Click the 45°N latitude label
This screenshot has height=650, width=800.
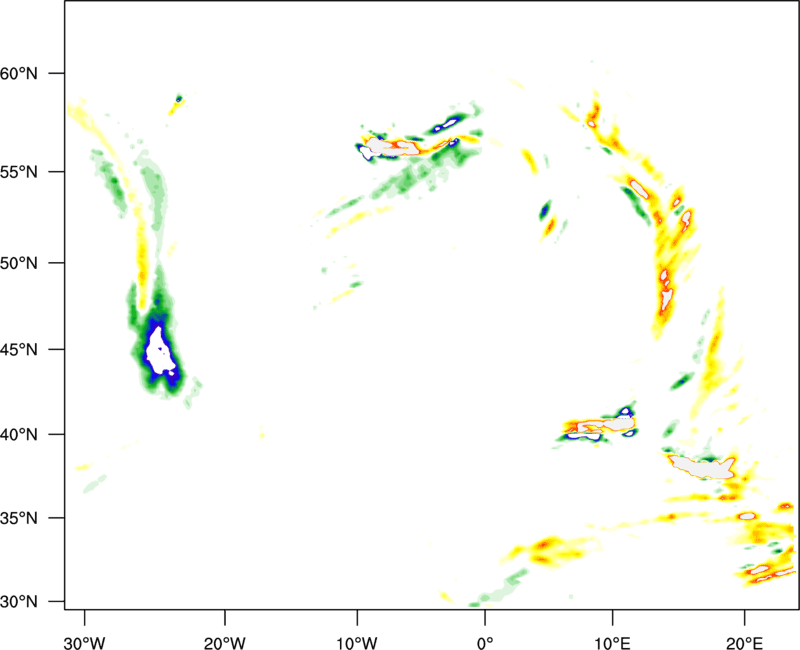coord(19,350)
